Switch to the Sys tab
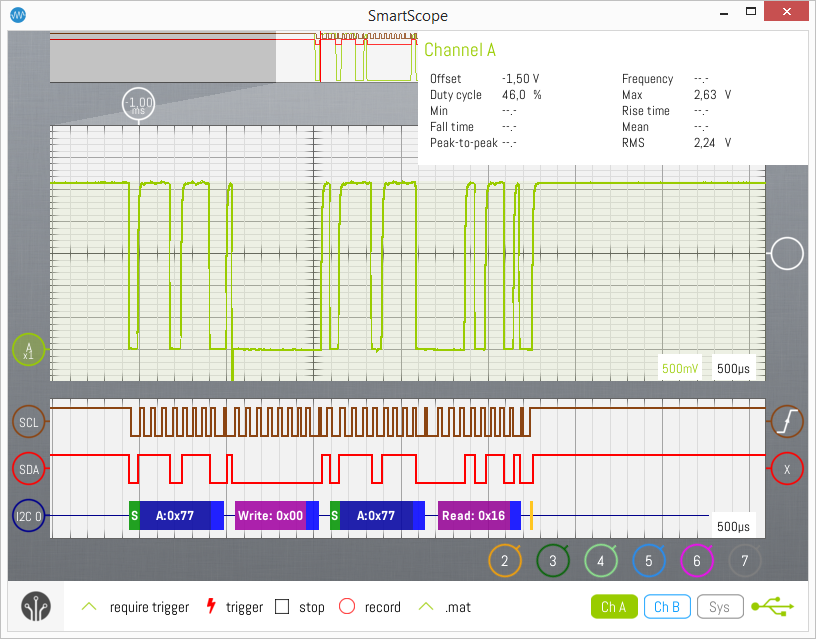 719,606
